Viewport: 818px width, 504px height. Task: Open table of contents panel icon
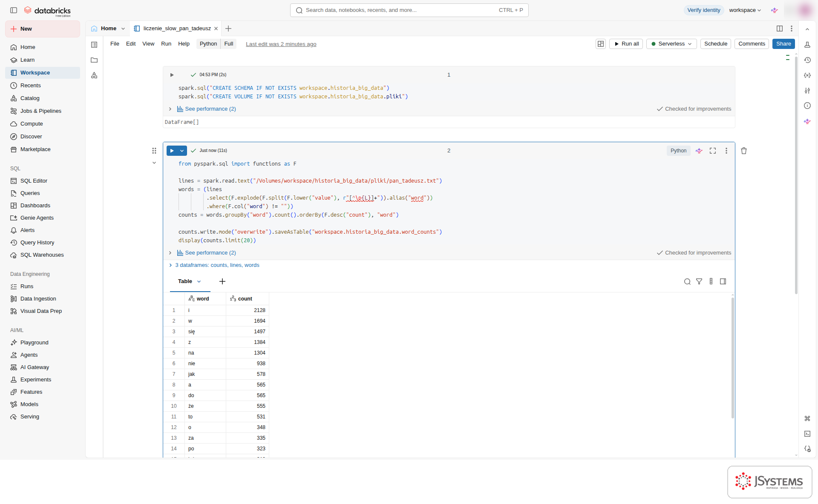pyautogui.click(x=94, y=45)
